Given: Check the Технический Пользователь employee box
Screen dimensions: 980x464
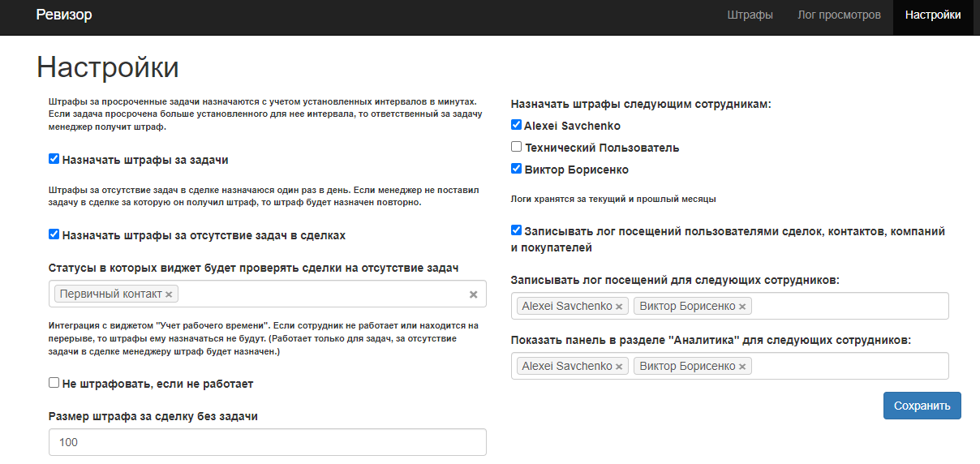Looking at the screenshot, I should [x=516, y=147].
